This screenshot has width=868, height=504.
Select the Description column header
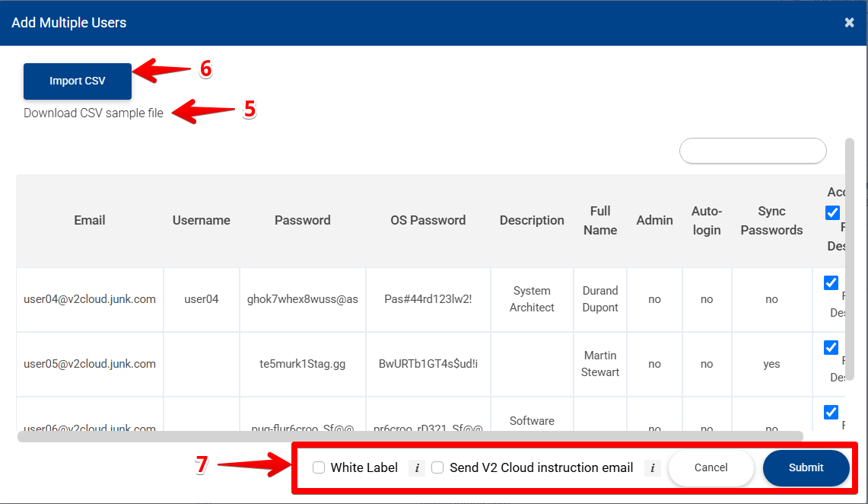[x=532, y=221]
